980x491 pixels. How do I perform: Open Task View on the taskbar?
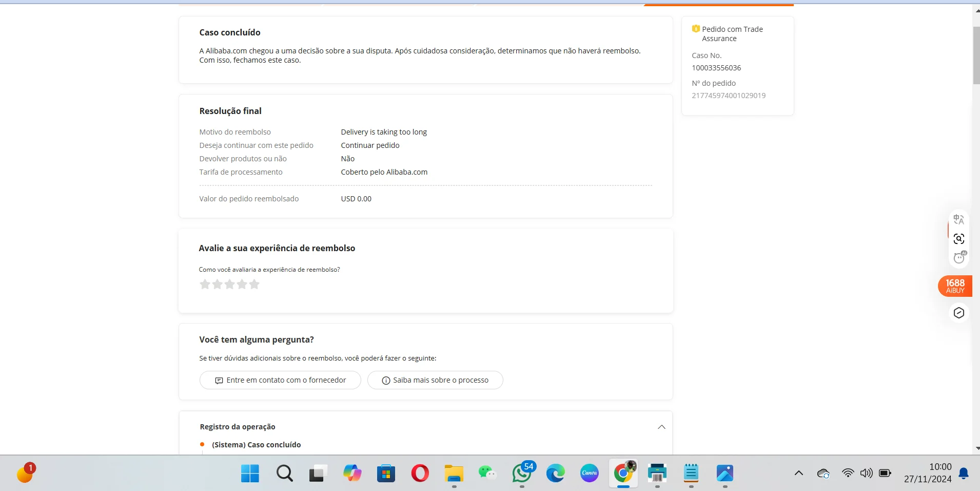(x=318, y=473)
